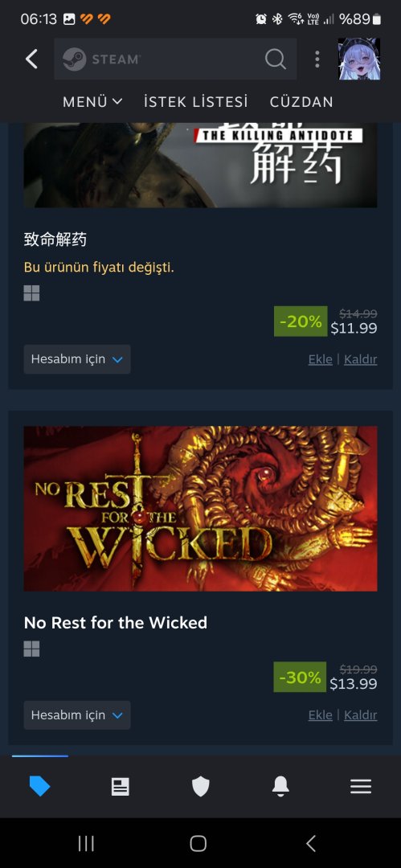Tap the Steam search input field
This screenshot has height=868, width=401.
tap(175, 59)
